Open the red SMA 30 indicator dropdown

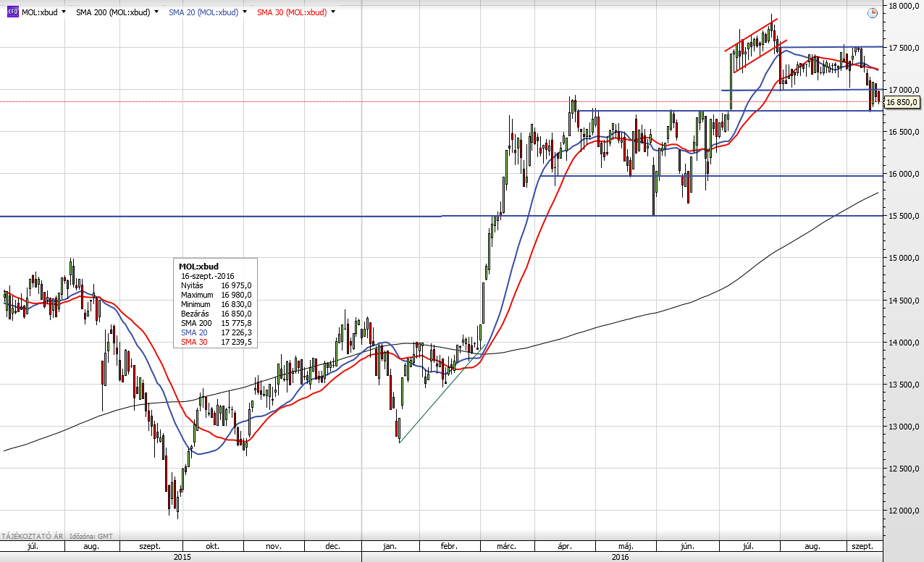(333, 12)
